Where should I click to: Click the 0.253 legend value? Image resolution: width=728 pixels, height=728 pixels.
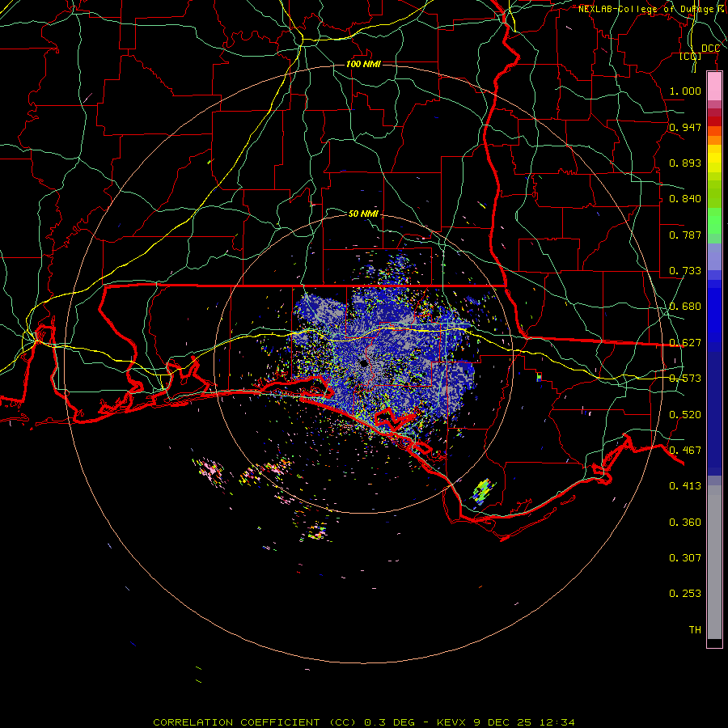tap(685, 594)
